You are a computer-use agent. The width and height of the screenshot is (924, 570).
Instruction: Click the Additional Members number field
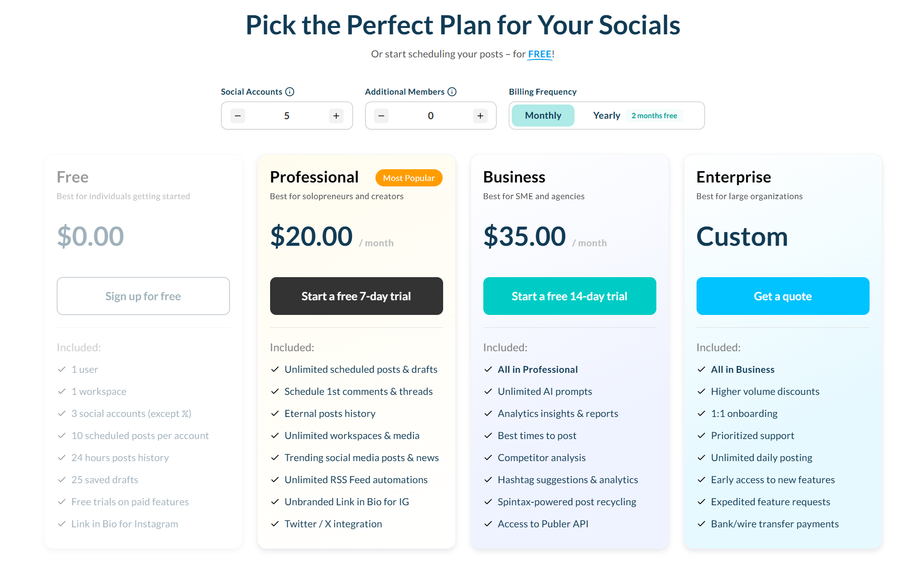(x=431, y=116)
